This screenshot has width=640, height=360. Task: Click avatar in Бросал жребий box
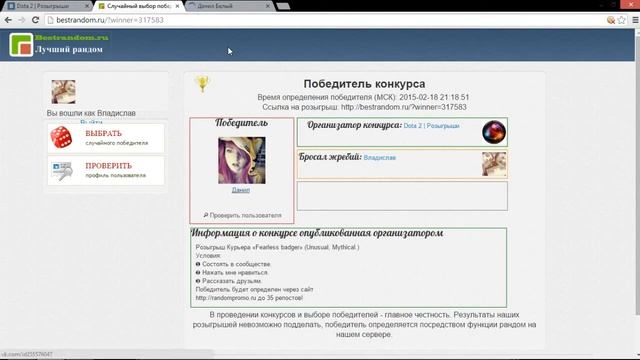494,164
